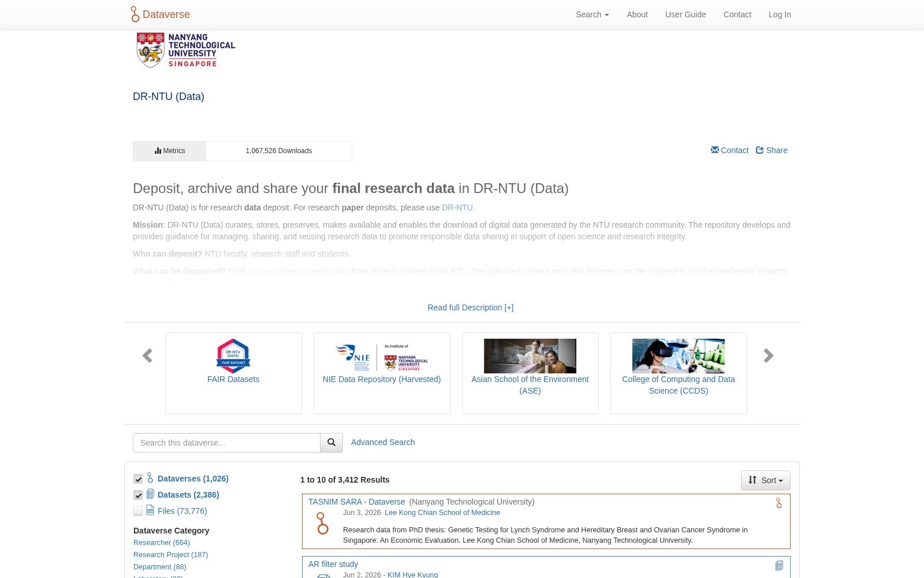Open the DR-NTU (Data) title link
Viewport: 924px width, 578px height.
(169, 97)
